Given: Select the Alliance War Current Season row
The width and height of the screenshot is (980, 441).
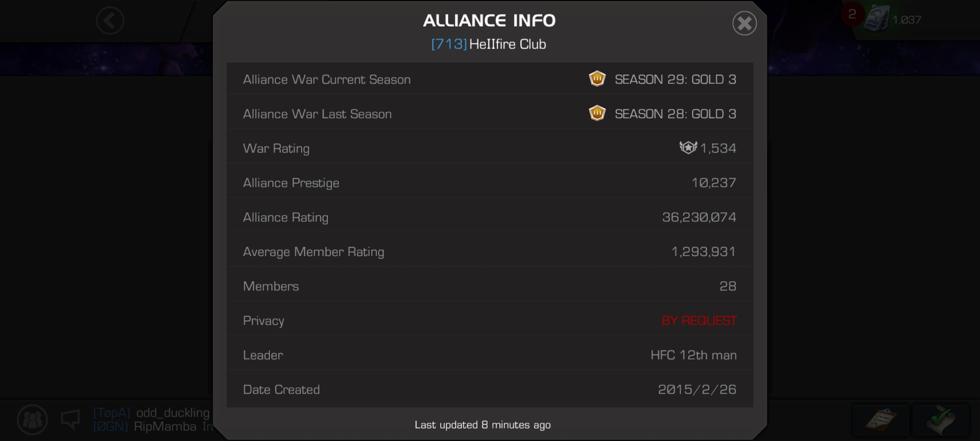Looking at the screenshot, I should pos(490,79).
